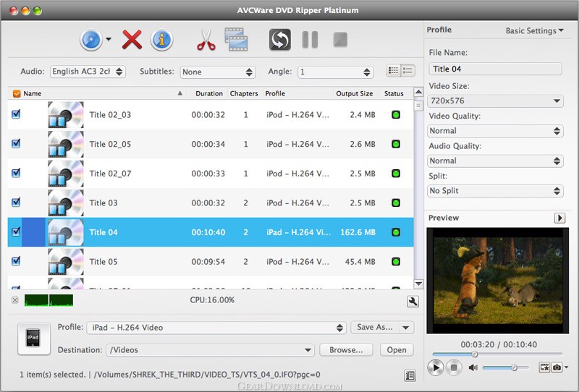The height and width of the screenshot is (392, 579).
Task: Adjust the preview volume slider
Action: 505,367
